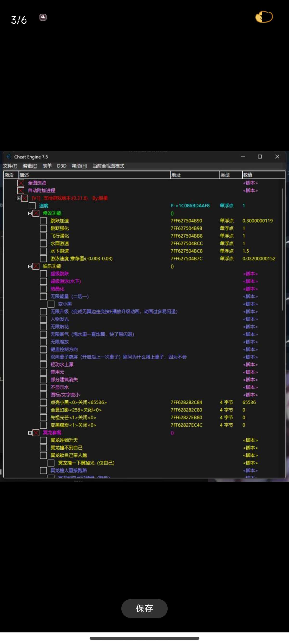Viewport: 289px width, 644px height.
Task: Tap the 3/6 image counter
Action: pyautogui.click(x=19, y=20)
